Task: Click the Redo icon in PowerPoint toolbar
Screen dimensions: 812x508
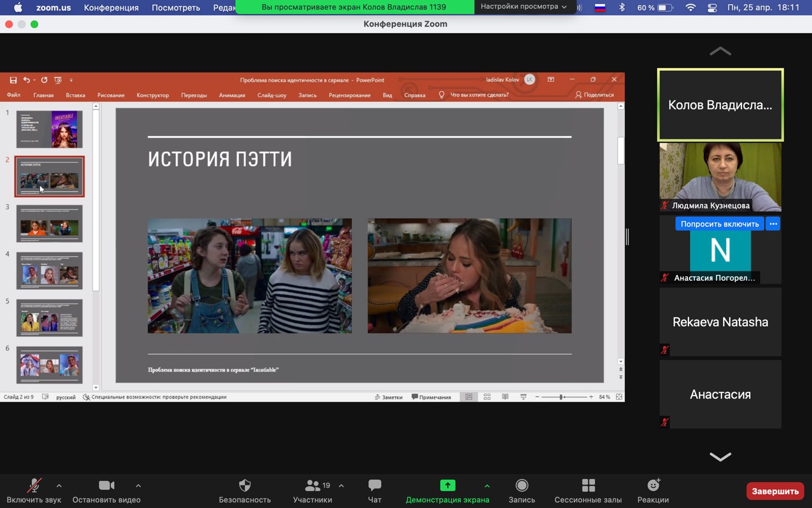Action: point(44,80)
